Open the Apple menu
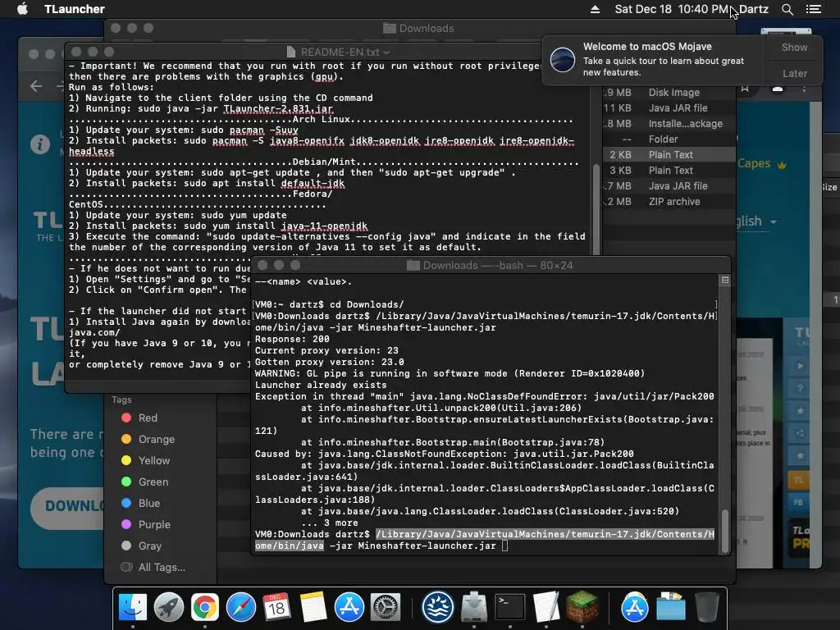 pyautogui.click(x=22, y=9)
